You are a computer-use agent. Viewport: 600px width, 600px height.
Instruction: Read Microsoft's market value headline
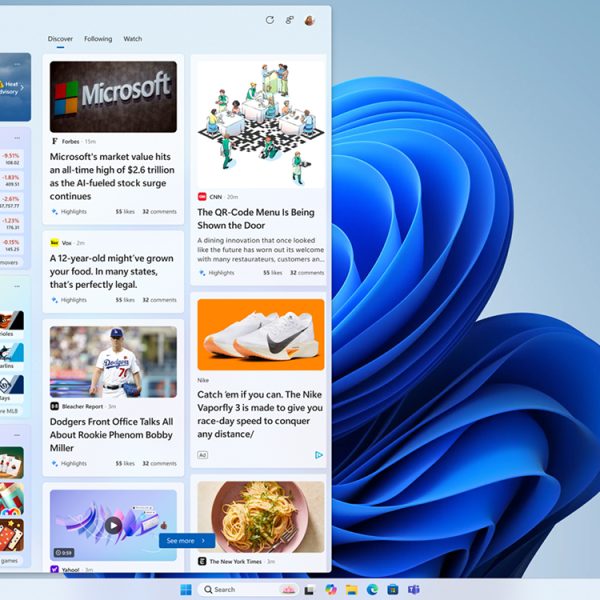pos(112,176)
